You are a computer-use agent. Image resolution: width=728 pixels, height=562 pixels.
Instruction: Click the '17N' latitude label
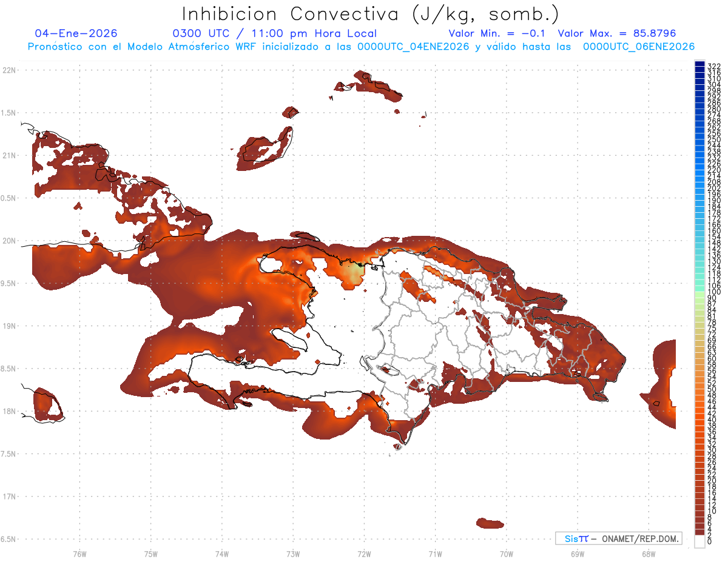(10, 497)
